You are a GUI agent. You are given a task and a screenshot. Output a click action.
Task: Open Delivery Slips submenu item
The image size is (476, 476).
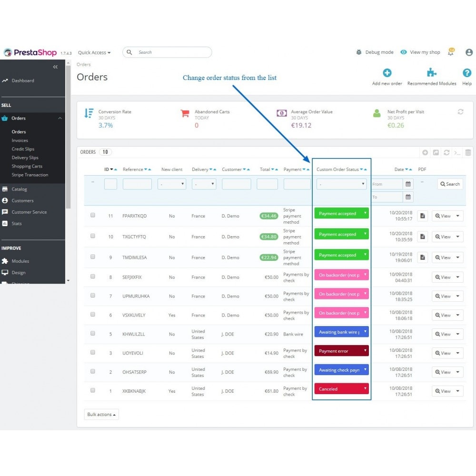[x=25, y=158]
